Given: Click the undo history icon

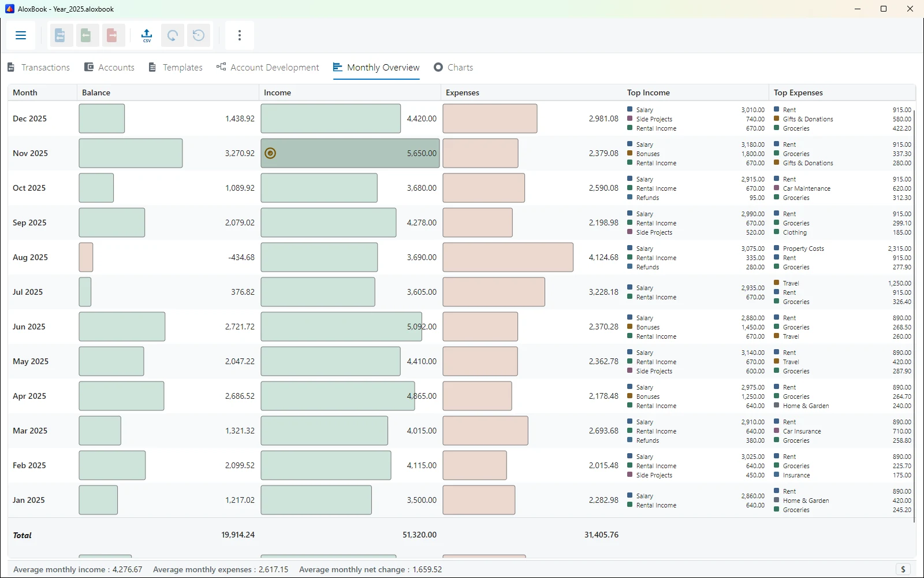Looking at the screenshot, I should (199, 35).
